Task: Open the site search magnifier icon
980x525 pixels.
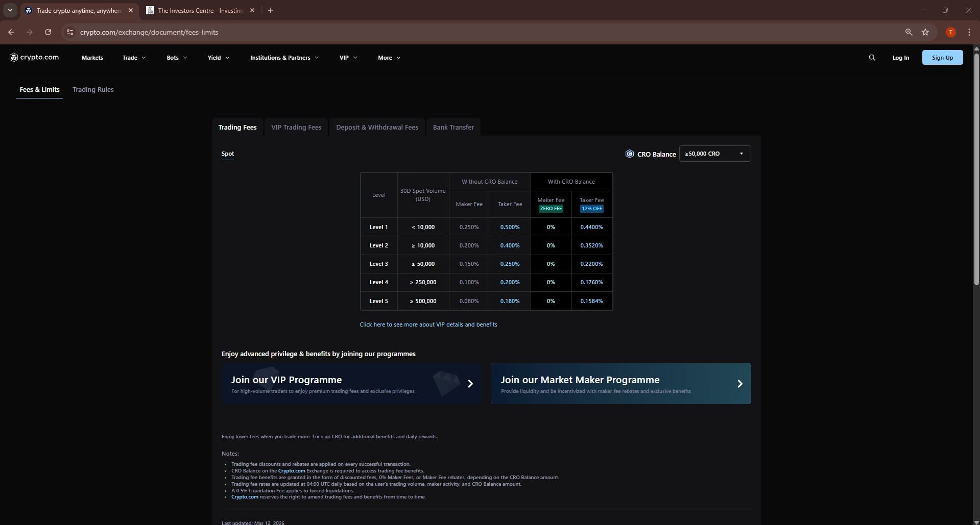Action: [872, 58]
